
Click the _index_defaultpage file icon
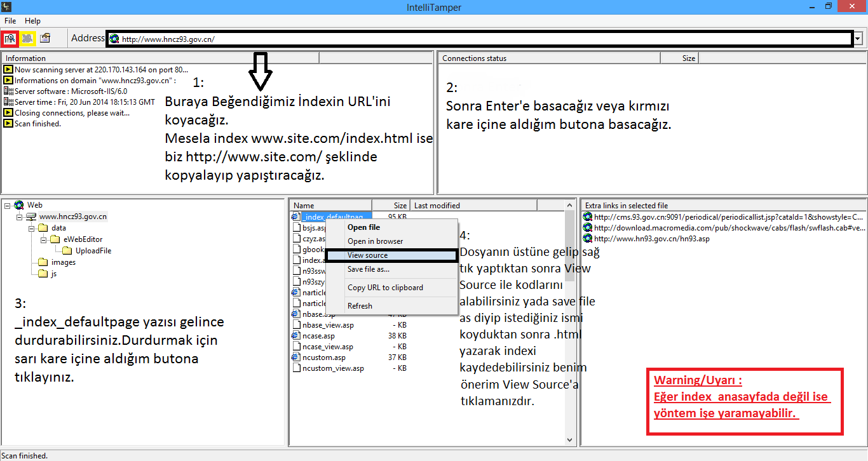point(296,217)
